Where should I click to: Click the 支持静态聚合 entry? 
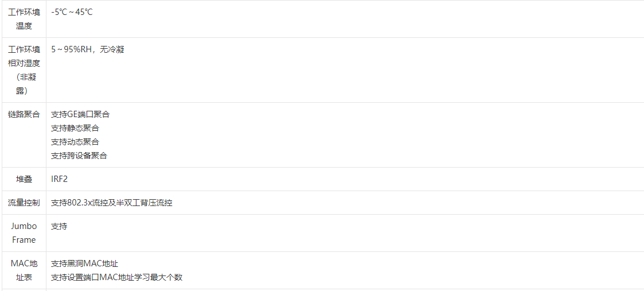pyautogui.click(x=75, y=128)
